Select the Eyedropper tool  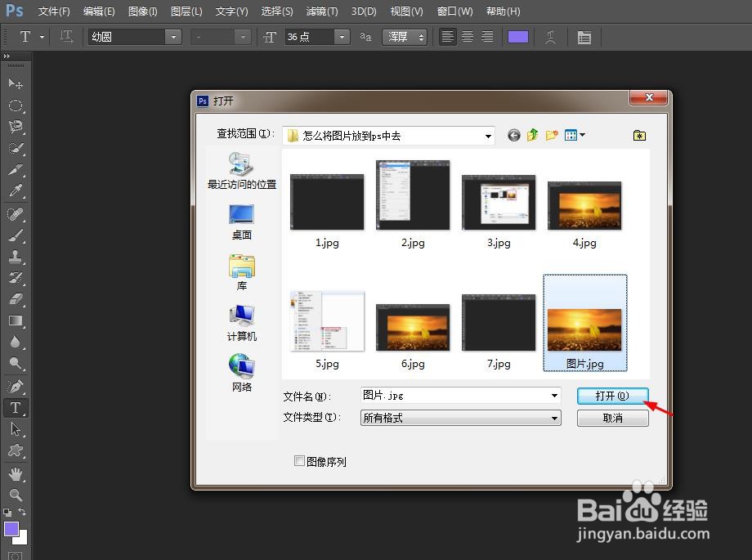tap(16, 190)
